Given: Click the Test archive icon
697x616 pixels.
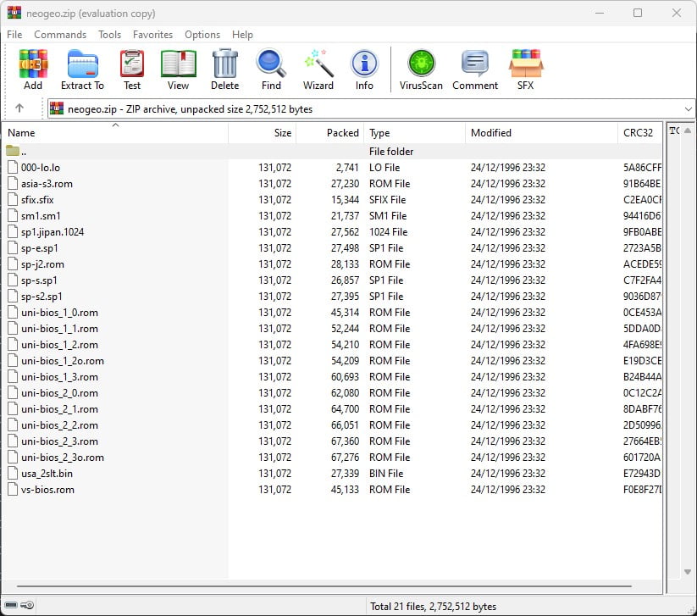Looking at the screenshot, I should (x=132, y=64).
